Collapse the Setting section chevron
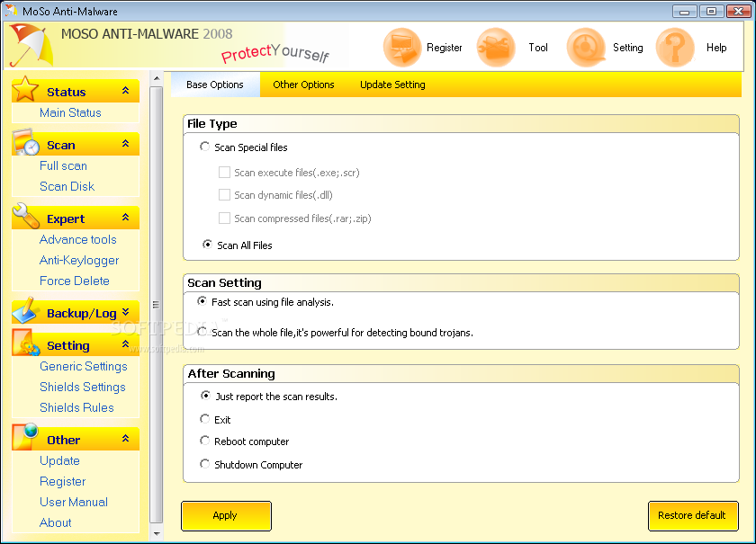Screen dimensions: 756x544 coord(125,343)
